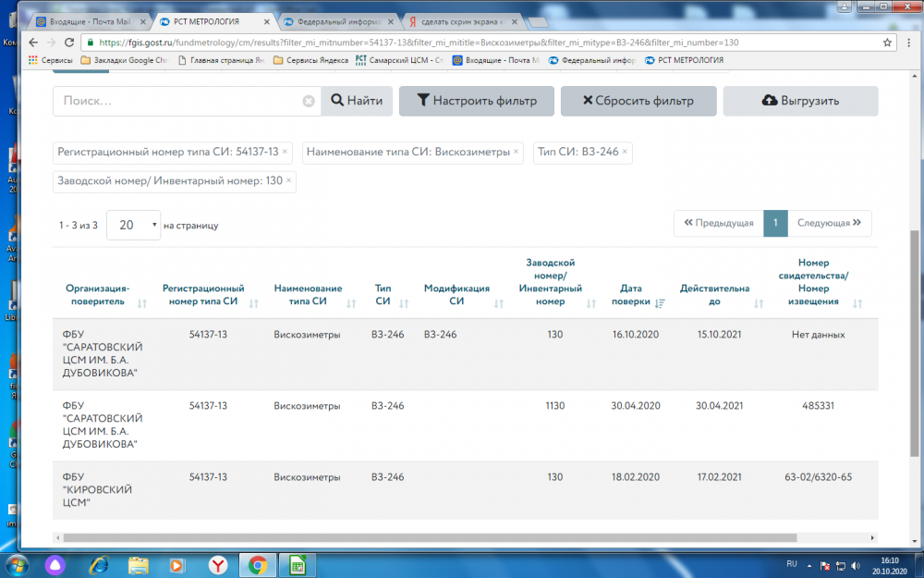Open the Yandex browser taskbar icon
Viewport: 924px width, 578px height.
coord(218,566)
